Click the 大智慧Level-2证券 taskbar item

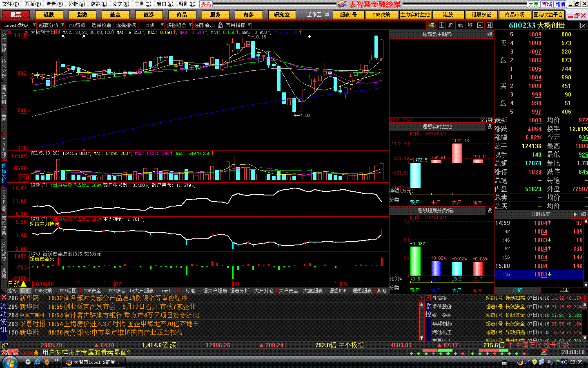[x=94, y=362]
